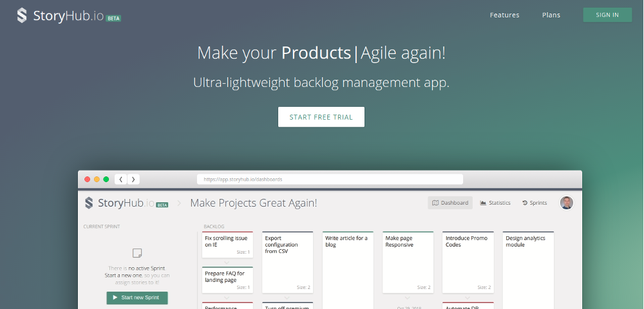The width and height of the screenshot is (644, 309).
Task: Click chevron below Make page Responsive card
Action: click(408, 297)
